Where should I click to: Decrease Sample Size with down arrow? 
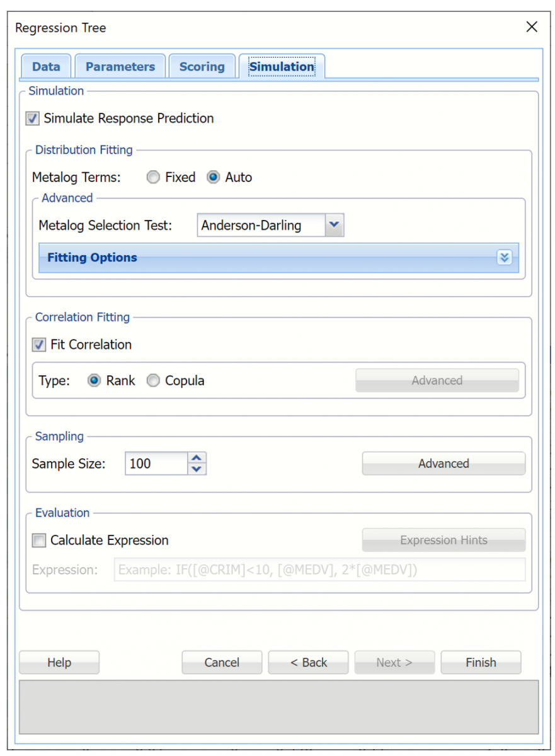tap(197, 469)
